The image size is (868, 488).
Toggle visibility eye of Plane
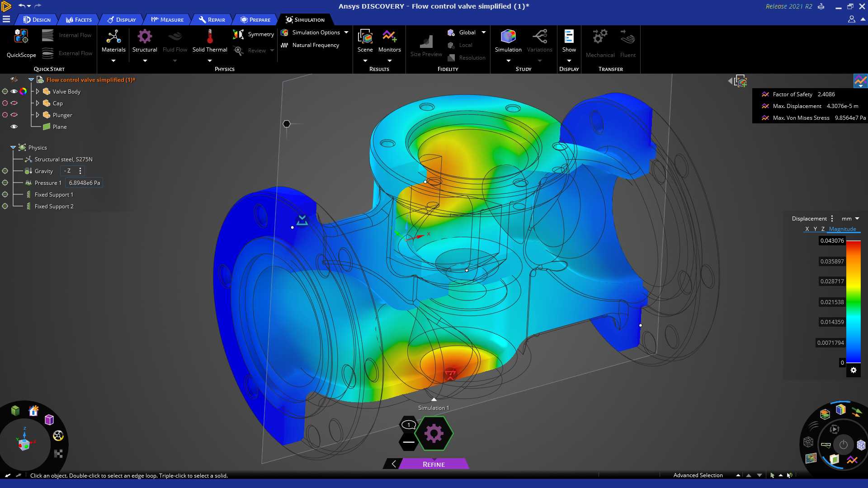point(14,127)
